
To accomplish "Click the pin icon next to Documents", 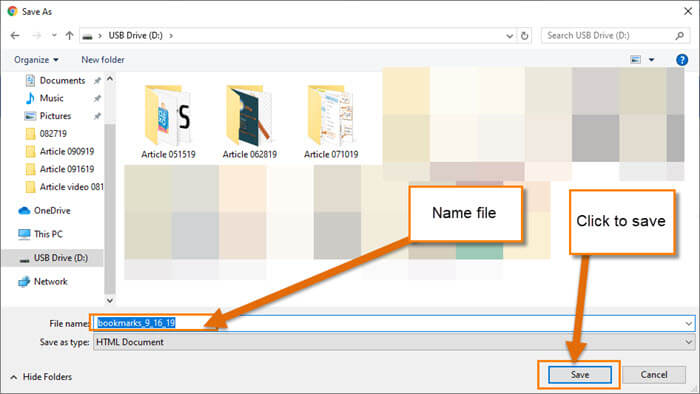I will (x=97, y=81).
